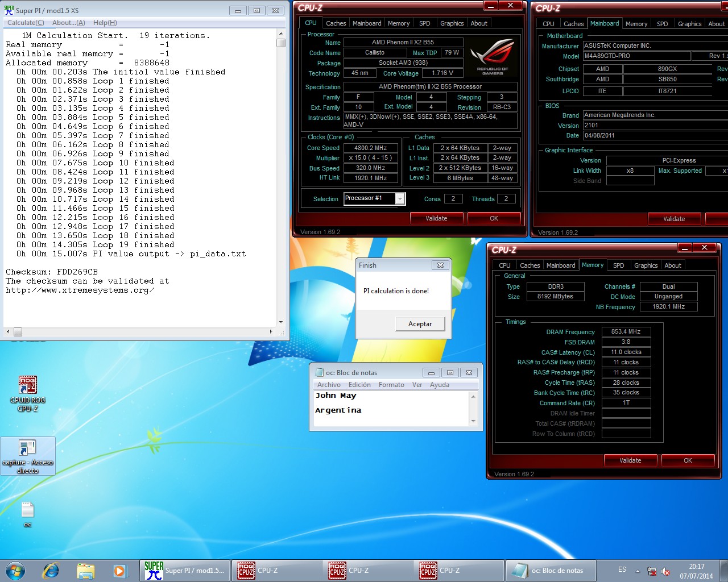This screenshot has width=728, height=582.
Task: Switch to Graphics tab in the CPU-tab CPU-Z window
Action: point(452,23)
